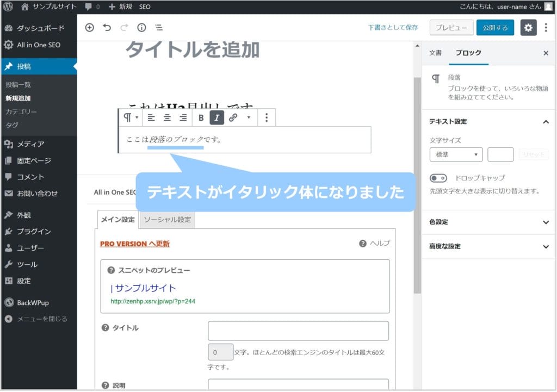Open the 文字サイズ 標準 dropdown
This screenshot has height=392, width=557.
(x=456, y=154)
